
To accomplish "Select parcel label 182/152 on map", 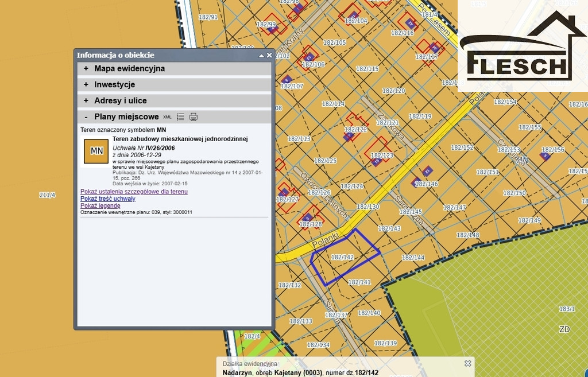I will (x=462, y=147).
